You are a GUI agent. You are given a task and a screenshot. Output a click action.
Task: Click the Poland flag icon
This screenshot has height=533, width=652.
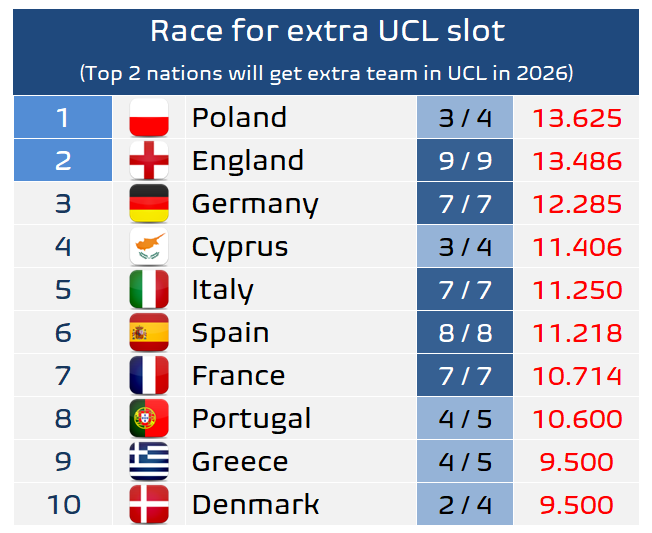pos(149,118)
